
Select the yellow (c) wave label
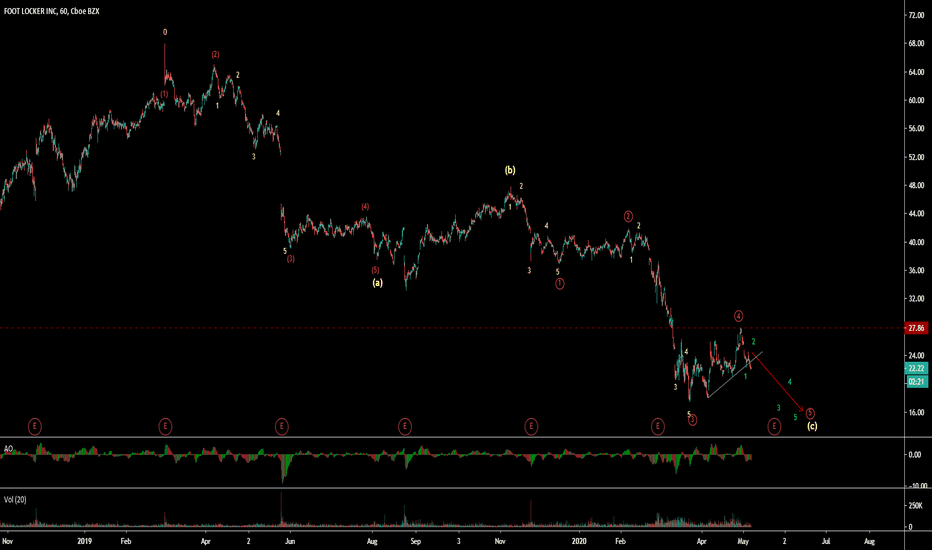[812, 426]
